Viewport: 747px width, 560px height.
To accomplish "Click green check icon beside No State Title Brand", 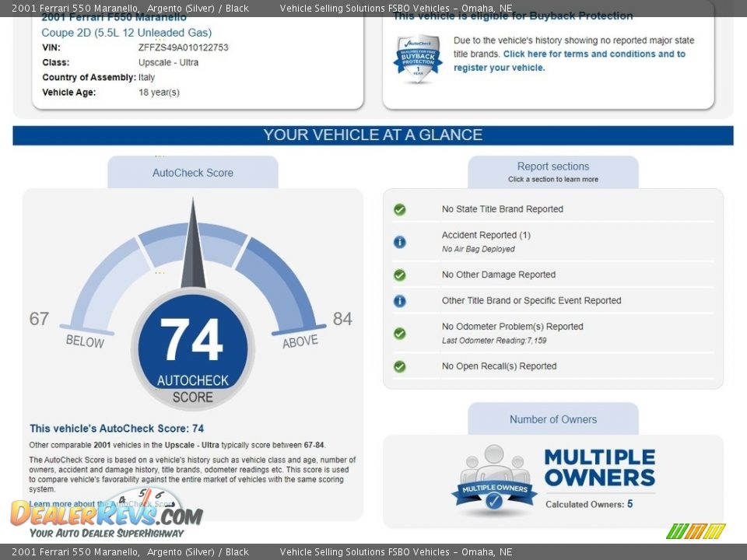I will point(400,209).
